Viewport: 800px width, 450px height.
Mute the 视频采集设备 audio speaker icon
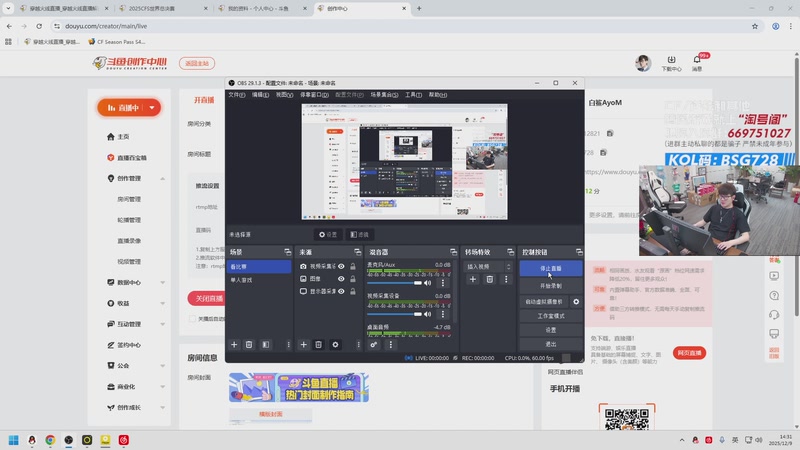[x=428, y=314]
